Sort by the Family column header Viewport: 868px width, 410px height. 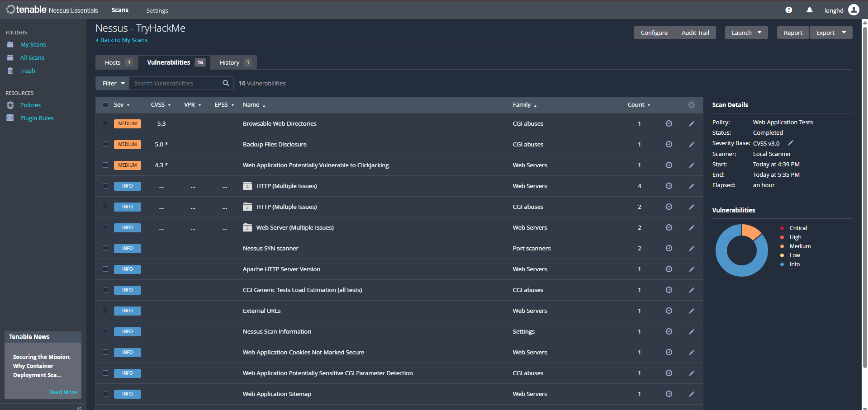coord(524,105)
